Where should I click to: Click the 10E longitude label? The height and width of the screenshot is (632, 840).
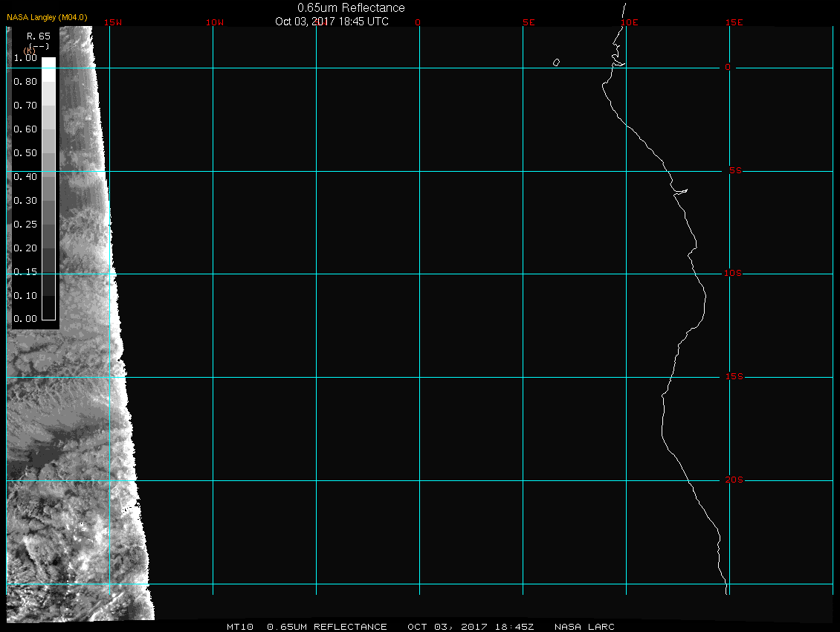[629, 22]
